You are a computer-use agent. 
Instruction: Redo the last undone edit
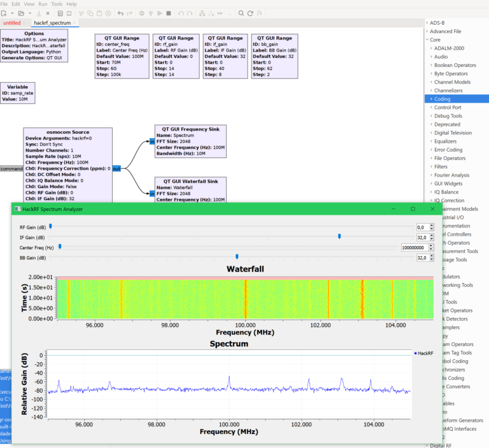[129, 13]
